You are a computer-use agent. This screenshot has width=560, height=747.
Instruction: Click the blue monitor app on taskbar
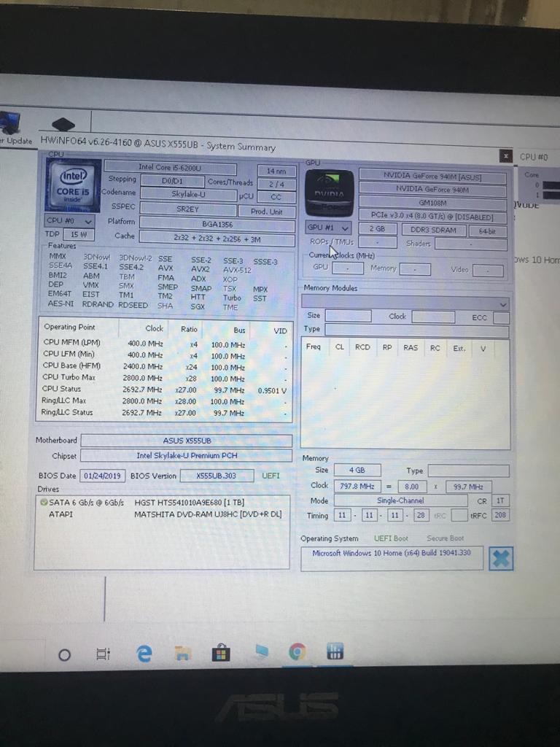point(261,651)
